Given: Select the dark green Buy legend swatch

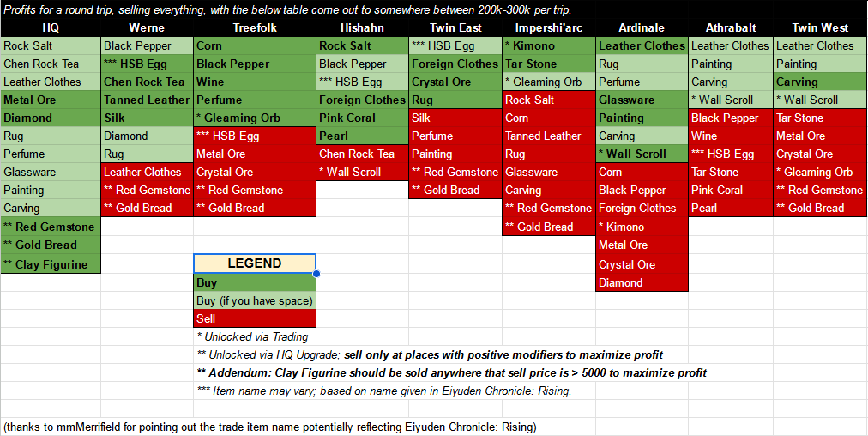Looking at the screenshot, I should point(254,282).
